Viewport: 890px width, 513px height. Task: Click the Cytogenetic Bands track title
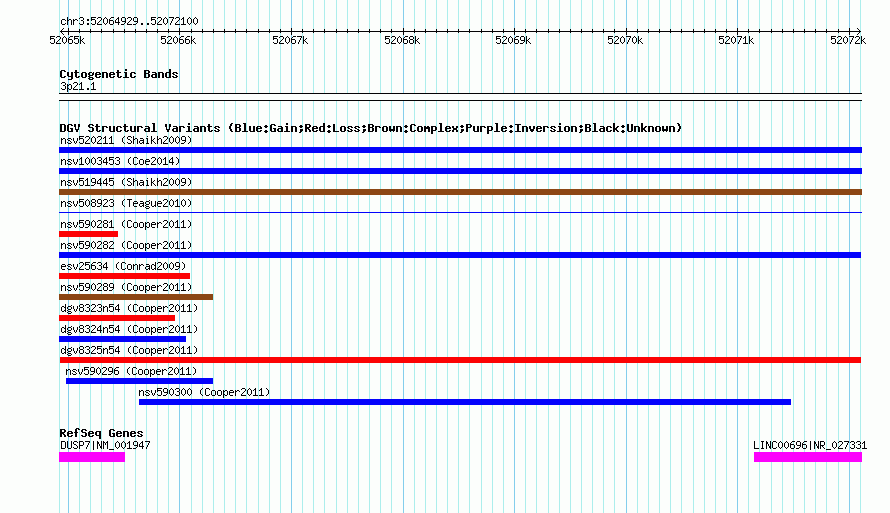pos(119,74)
